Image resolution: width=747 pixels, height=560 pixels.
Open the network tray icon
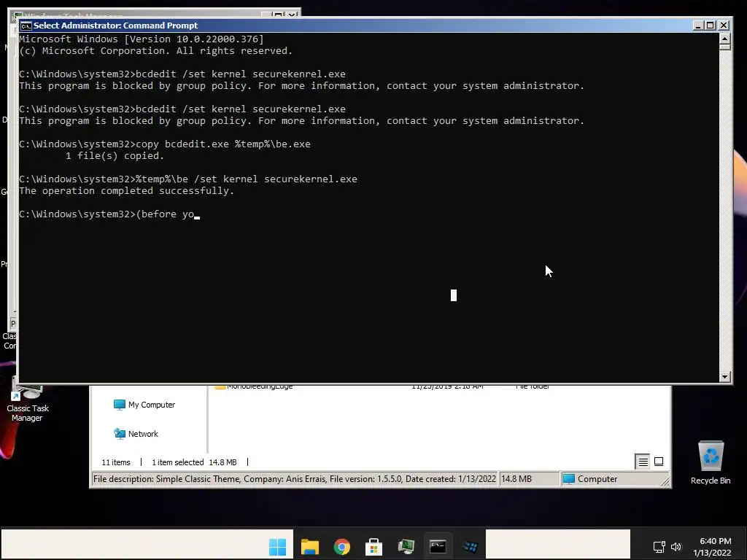(x=659, y=547)
